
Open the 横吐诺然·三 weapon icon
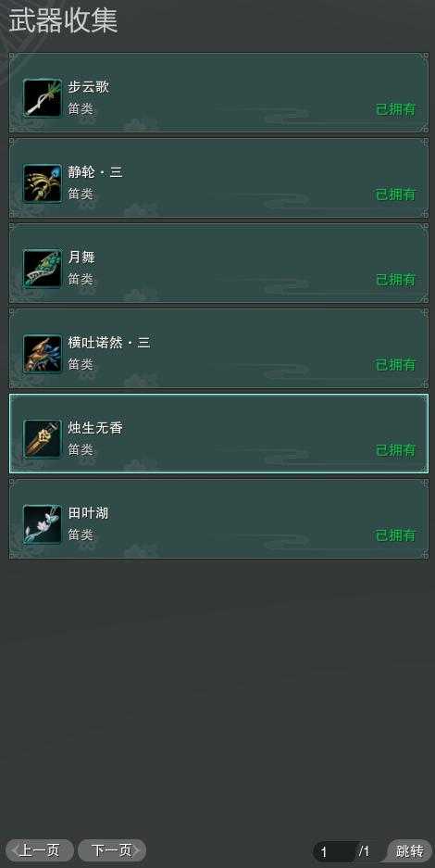43,354
